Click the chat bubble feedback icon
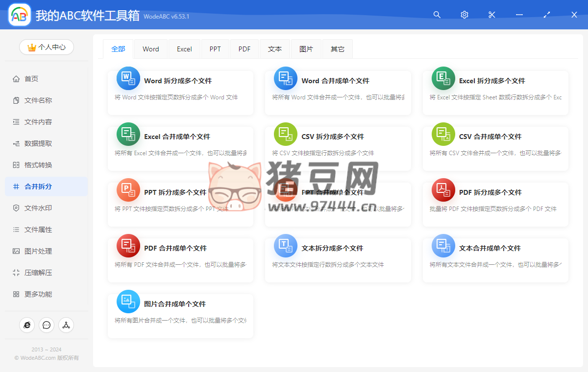The height and width of the screenshot is (372, 588). click(47, 325)
